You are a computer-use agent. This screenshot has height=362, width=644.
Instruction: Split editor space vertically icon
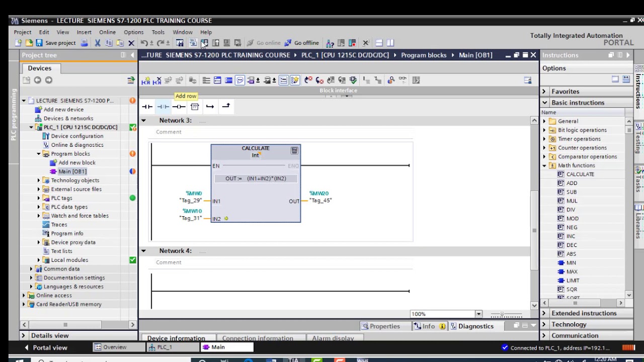(x=390, y=43)
